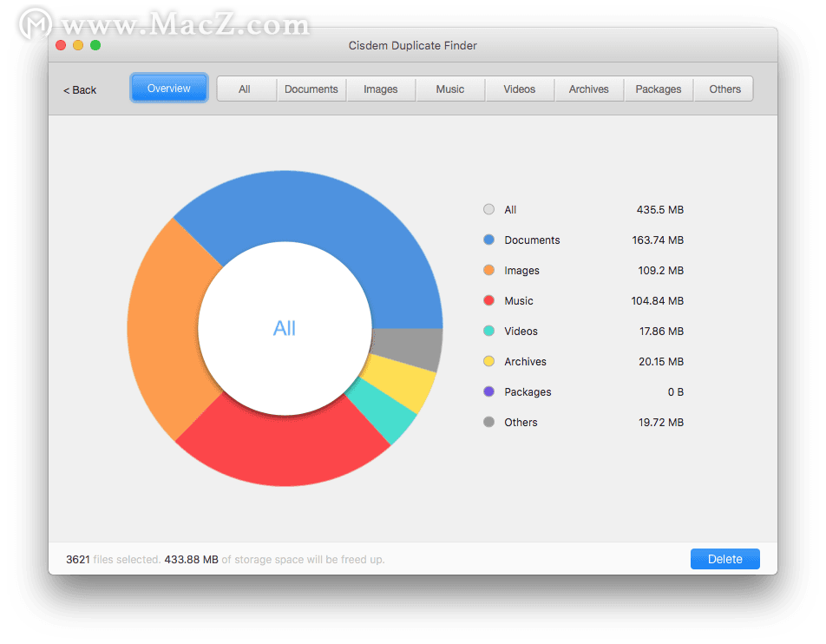826x644 pixels.
Task: Click the purple Packages legend dot
Action: tap(488, 391)
